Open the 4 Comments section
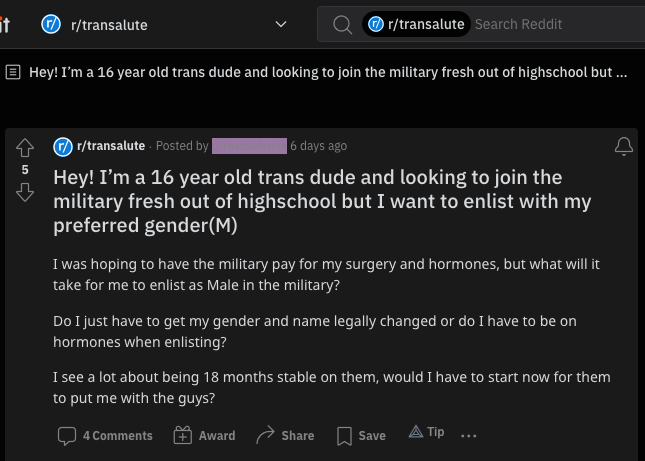 [x=105, y=436]
